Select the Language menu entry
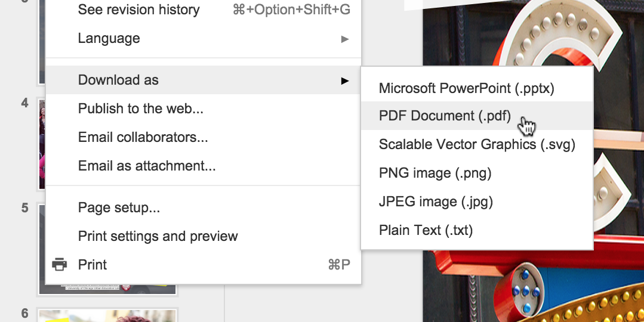The image size is (644, 322). 109,38
